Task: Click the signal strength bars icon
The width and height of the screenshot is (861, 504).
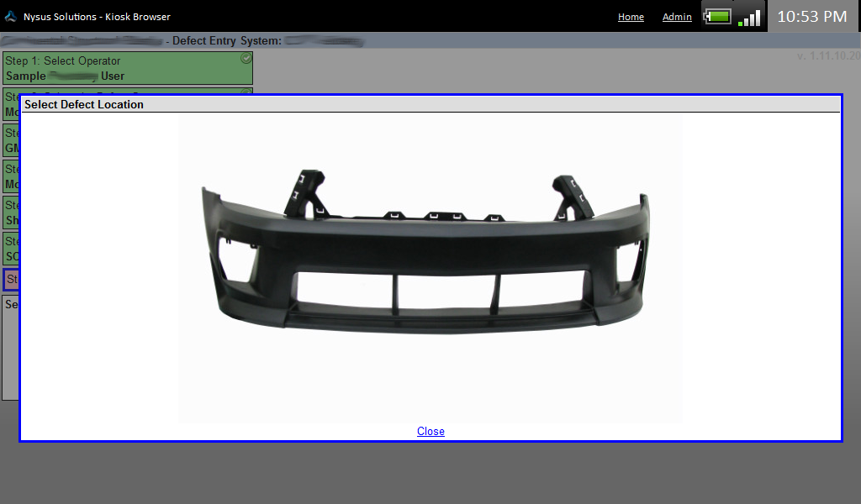Action: (749, 18)
